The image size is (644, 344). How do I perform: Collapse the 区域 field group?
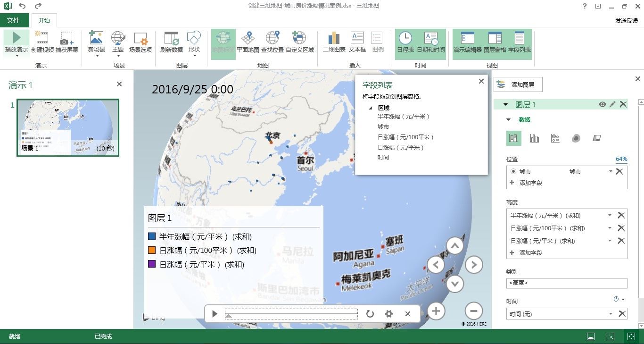click(x=371, y=108)
